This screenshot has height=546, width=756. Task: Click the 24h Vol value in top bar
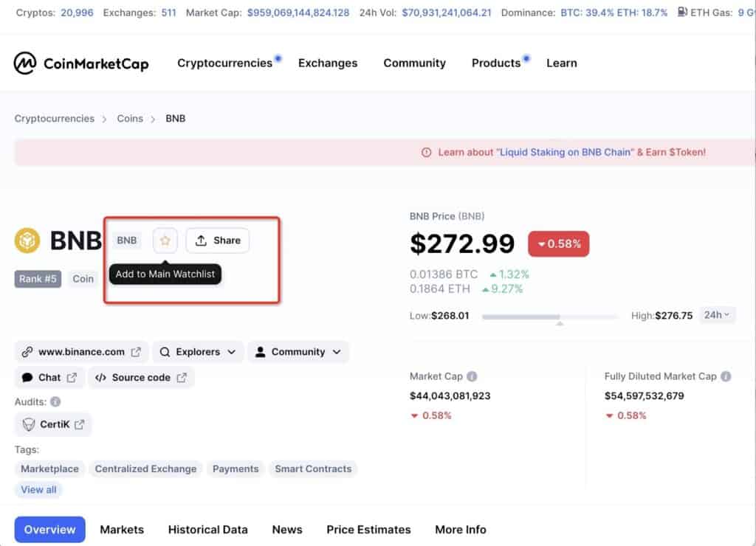click(x=447, y=13)
